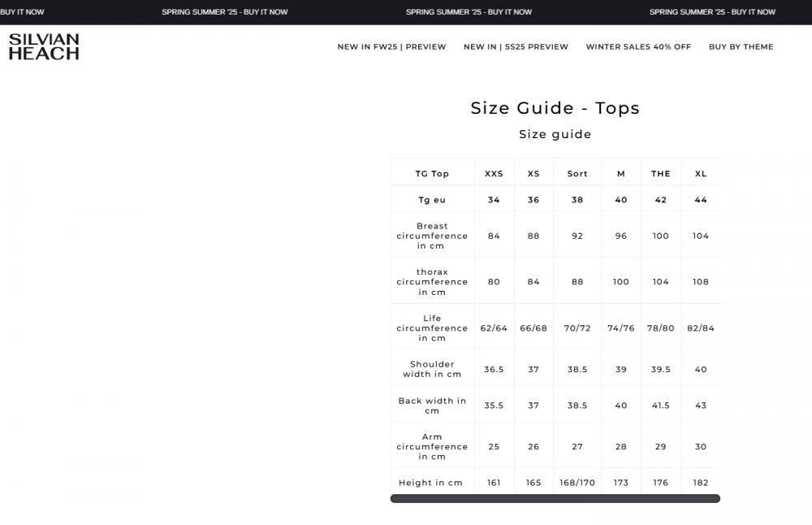Image resolution: width=812 pixels, height=525 pixels.
Task: Click the size table's horizontal scrollbar
Action: point(555,498)
